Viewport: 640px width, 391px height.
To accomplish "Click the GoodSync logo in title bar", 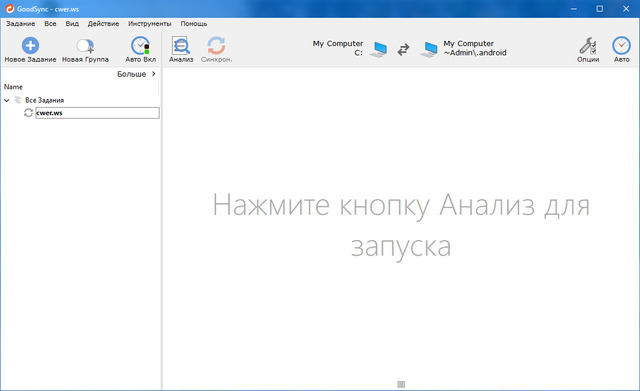I will click(x=9, y=9).
